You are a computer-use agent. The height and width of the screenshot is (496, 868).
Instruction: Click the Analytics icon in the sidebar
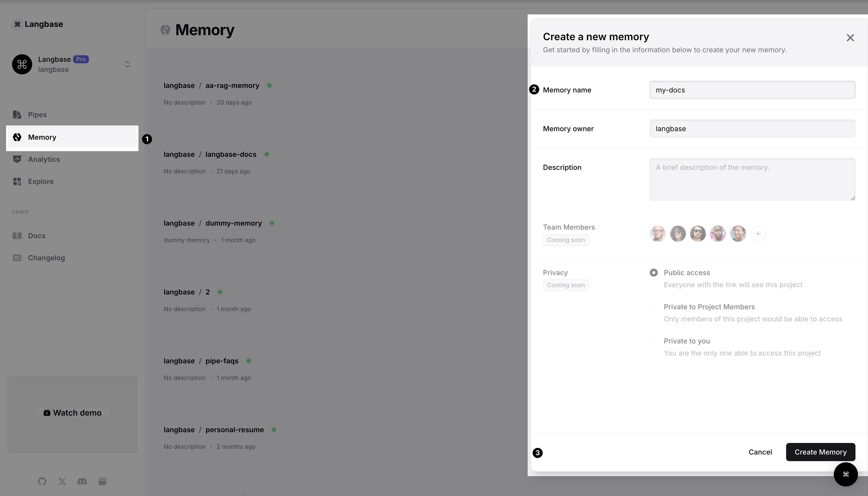[17, 159]
